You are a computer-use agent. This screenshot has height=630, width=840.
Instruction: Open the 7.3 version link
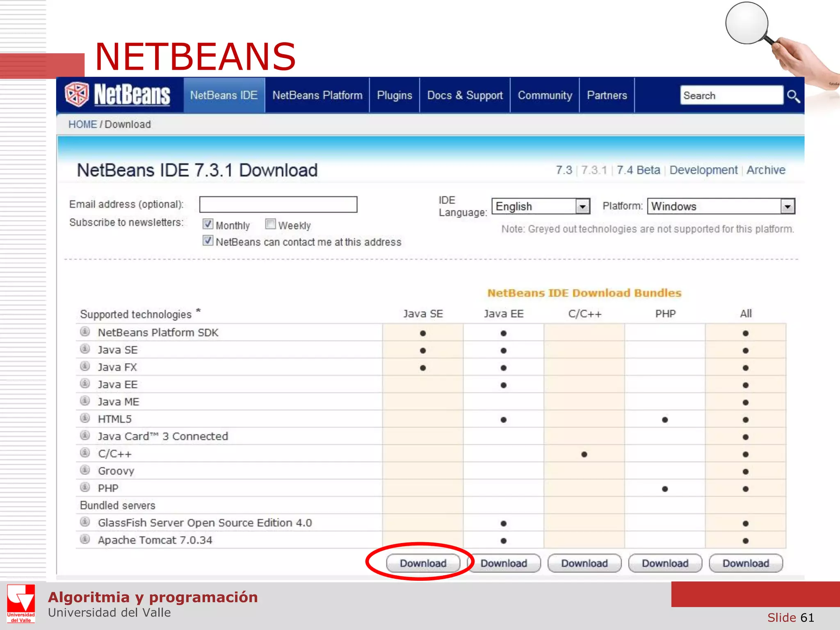564,170
